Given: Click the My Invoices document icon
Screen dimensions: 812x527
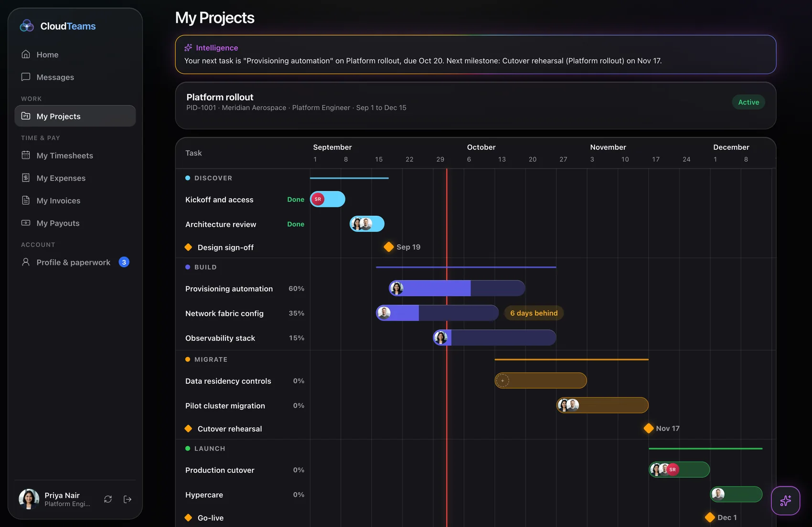Looking at the screenshot, I should tap(26, 200).
